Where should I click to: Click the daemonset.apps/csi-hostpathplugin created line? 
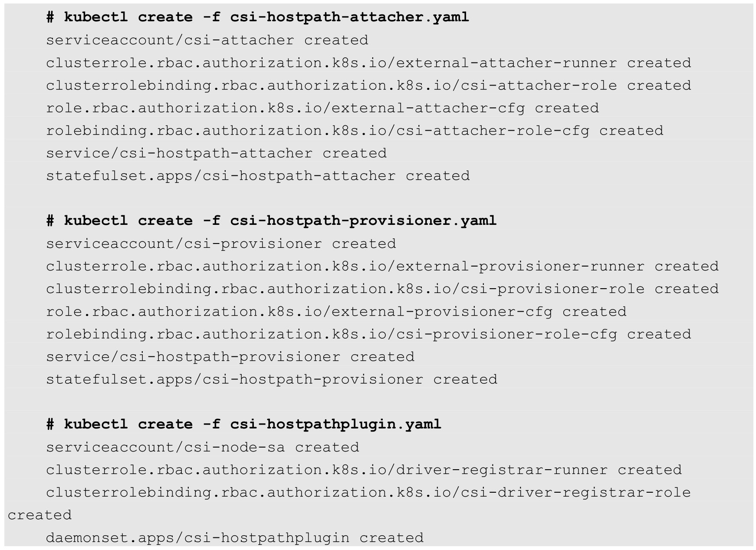(x=235, y=538)
